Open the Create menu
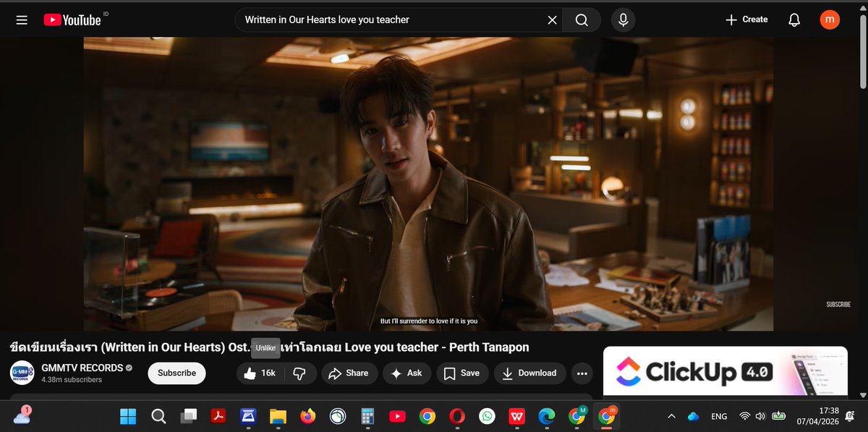This screenshot has width=868, height=432. (x=746, y=20)
